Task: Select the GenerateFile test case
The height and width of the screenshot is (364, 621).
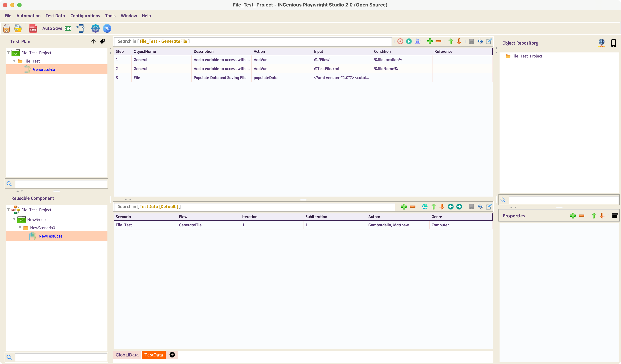Action: tap(44, 69)
